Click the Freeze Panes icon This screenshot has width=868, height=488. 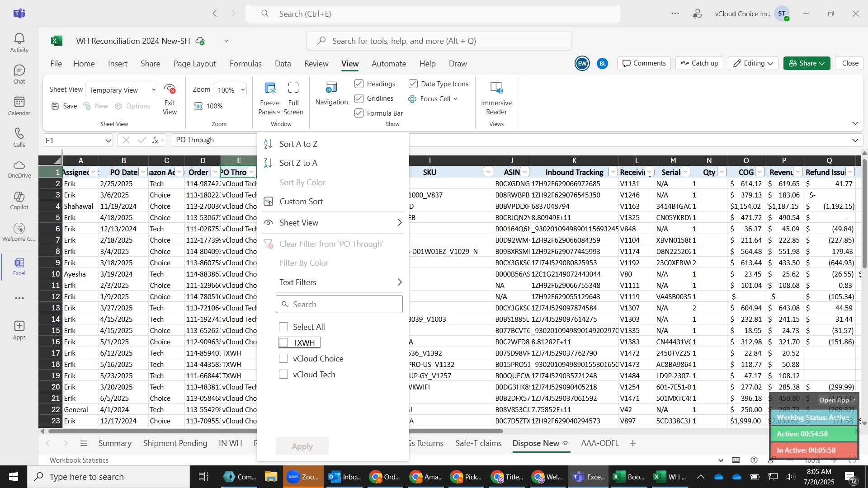click(x=270, y=88)
